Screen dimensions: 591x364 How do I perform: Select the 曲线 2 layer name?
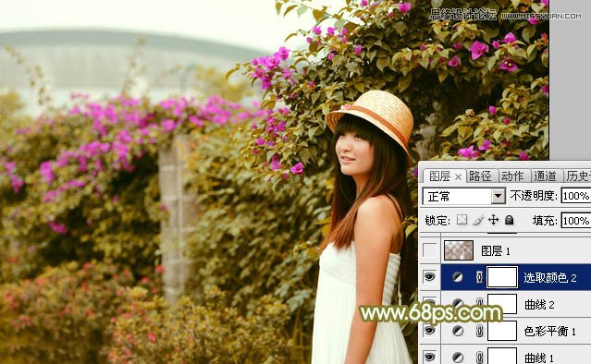539,305
